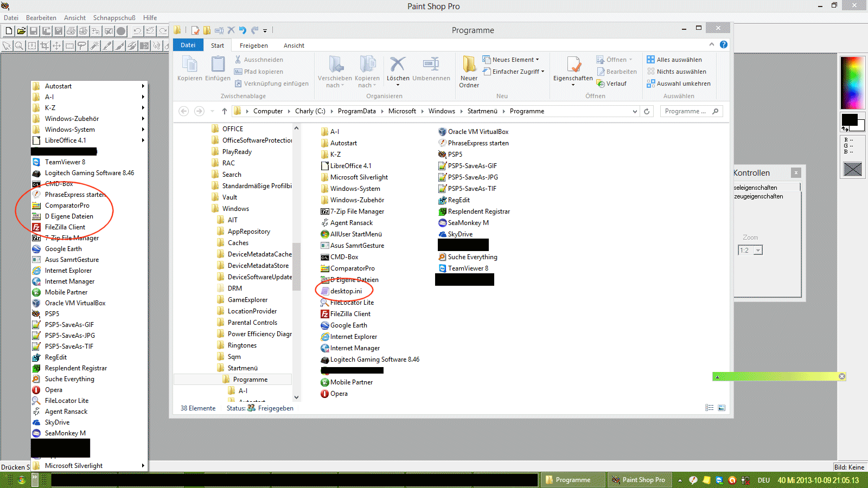The height and width of the screenshot is (488, 868).
Task: Select the rectangular Selection tool
Action: pyautogui.click(x=69, y=46)
